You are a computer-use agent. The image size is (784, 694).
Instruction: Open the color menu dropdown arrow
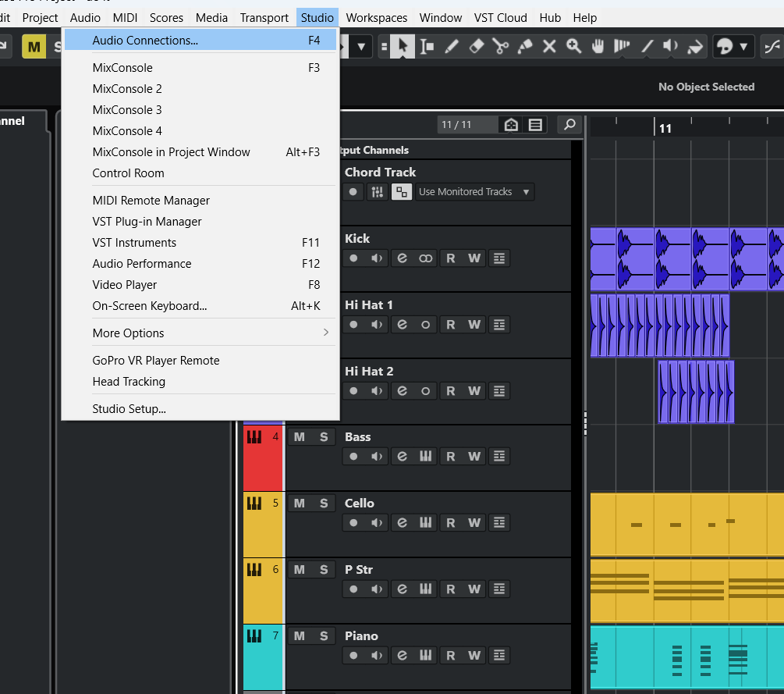coord(744,47)
